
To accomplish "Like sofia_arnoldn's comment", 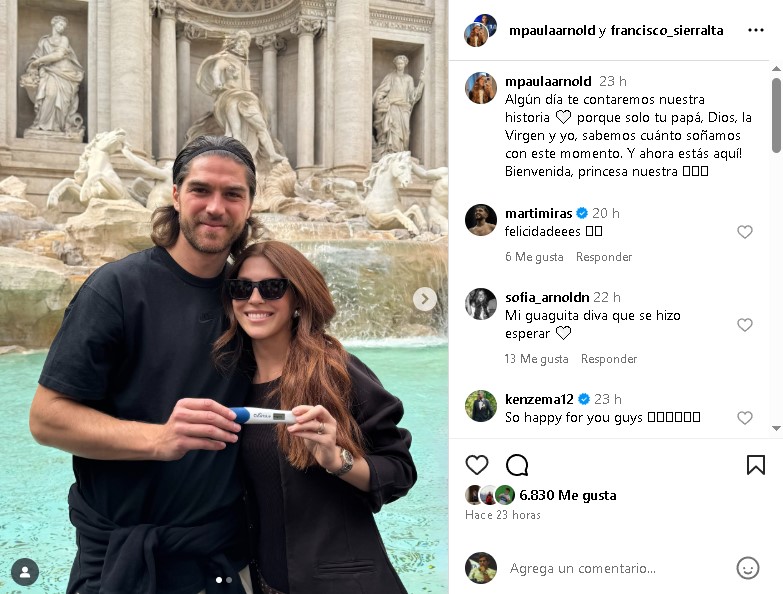I will tap(745, 325).
